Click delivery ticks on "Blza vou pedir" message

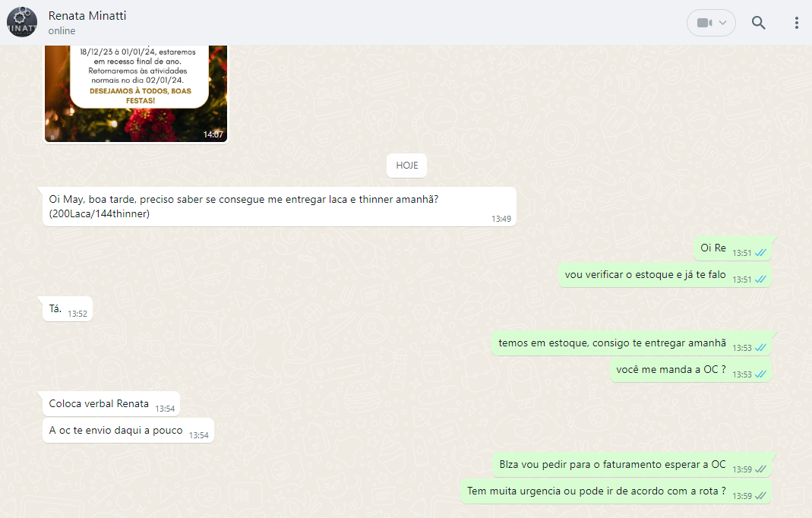[760, 469]
